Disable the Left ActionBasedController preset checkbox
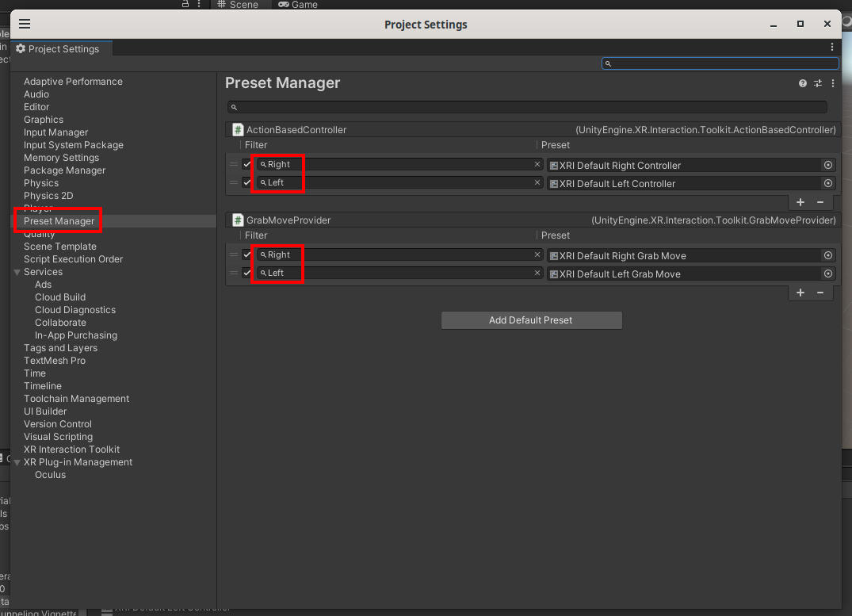Screen dimensions: 852x616 coord(247,183)
